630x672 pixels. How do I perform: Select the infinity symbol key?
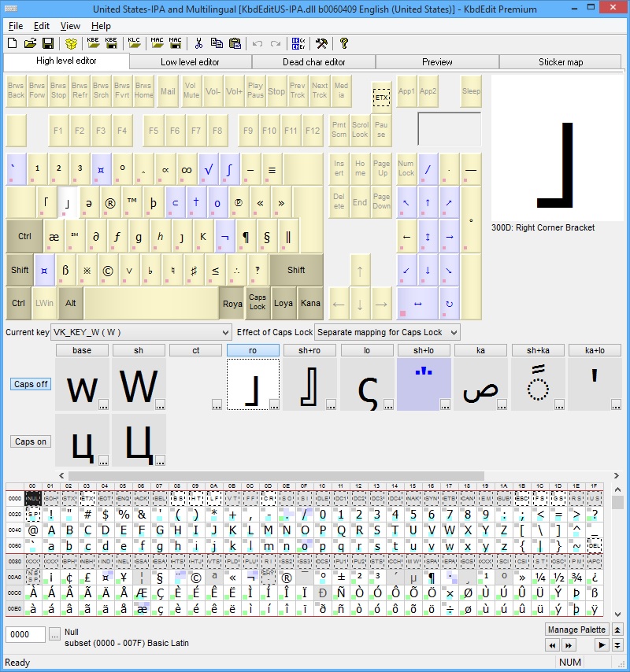tap(187, 170)
